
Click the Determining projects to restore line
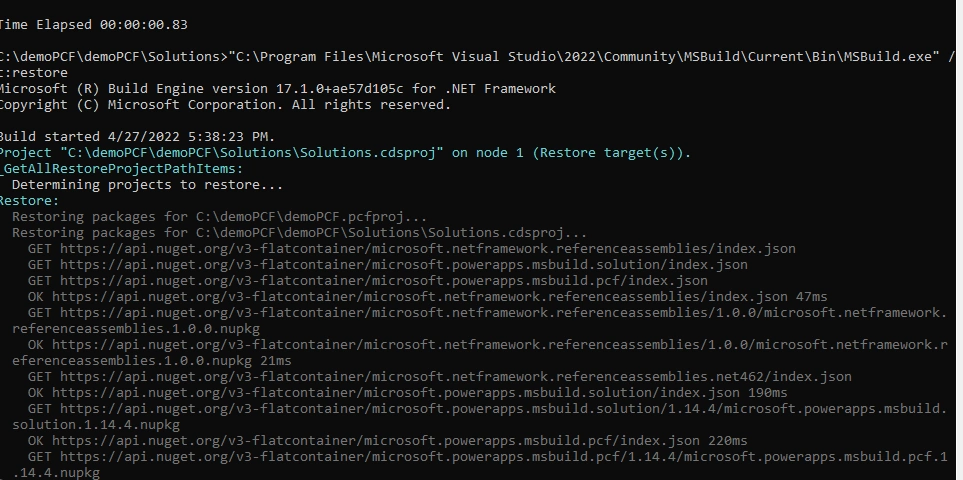(x=147, y=184)
